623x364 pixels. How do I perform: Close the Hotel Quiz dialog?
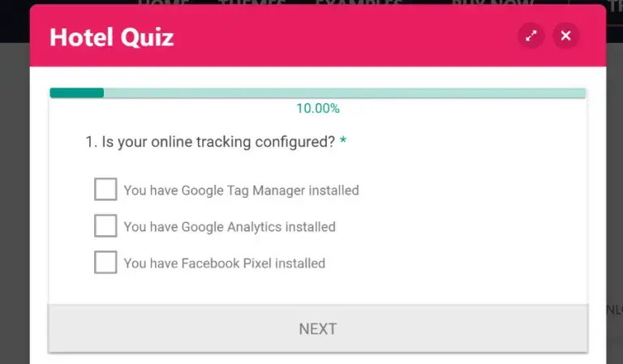[x=565, y=36]
